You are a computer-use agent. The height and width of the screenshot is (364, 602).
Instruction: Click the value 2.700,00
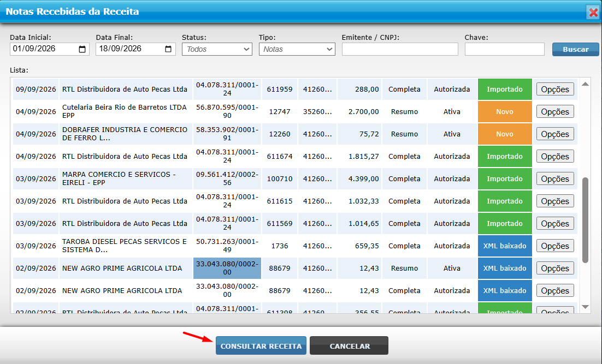(364, 112)
